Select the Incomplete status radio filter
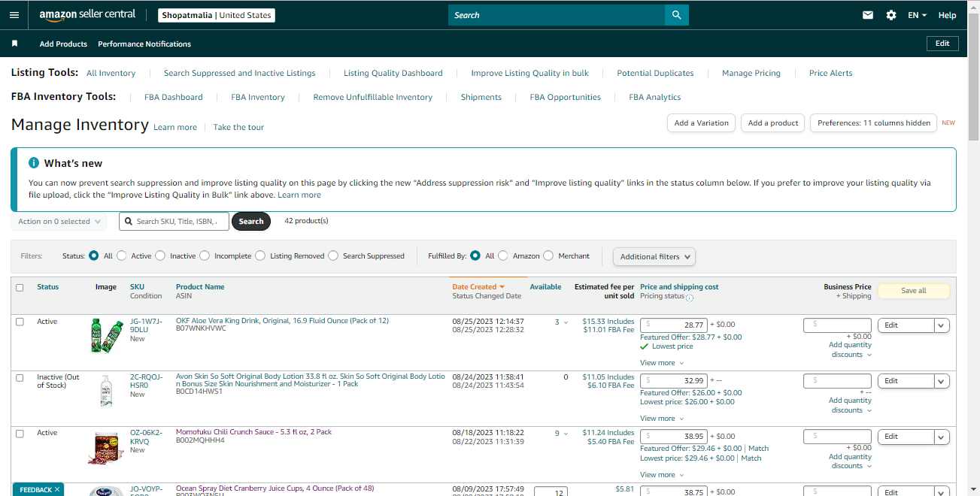The height and width of the screenshot is (496, 980). pos(205,256)
